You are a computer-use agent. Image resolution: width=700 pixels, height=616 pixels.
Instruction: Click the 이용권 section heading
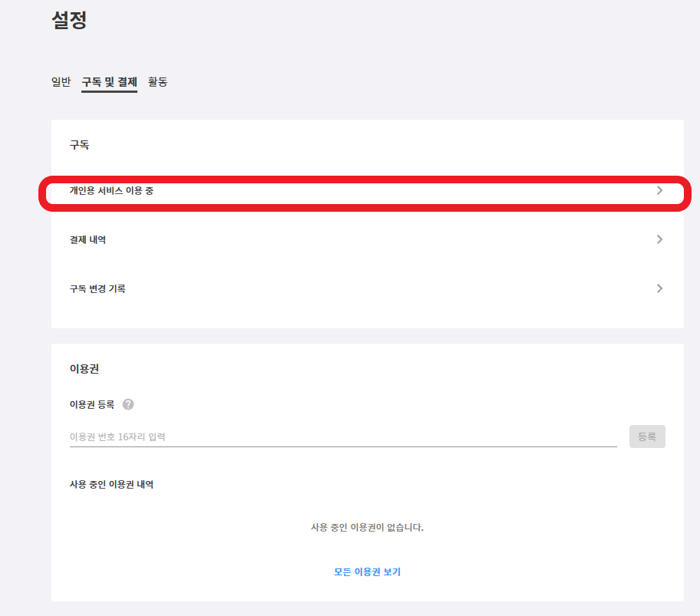coord(84,369)
